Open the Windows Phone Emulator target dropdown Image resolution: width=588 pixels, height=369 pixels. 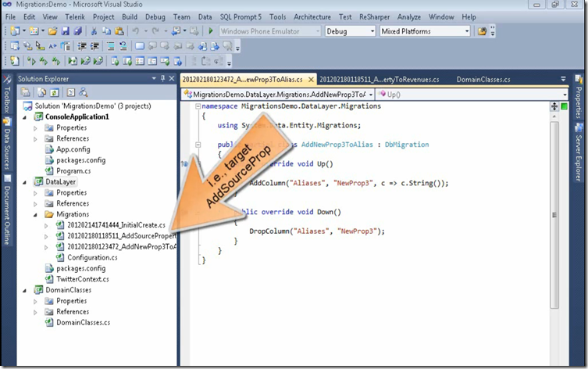[269, 31]
